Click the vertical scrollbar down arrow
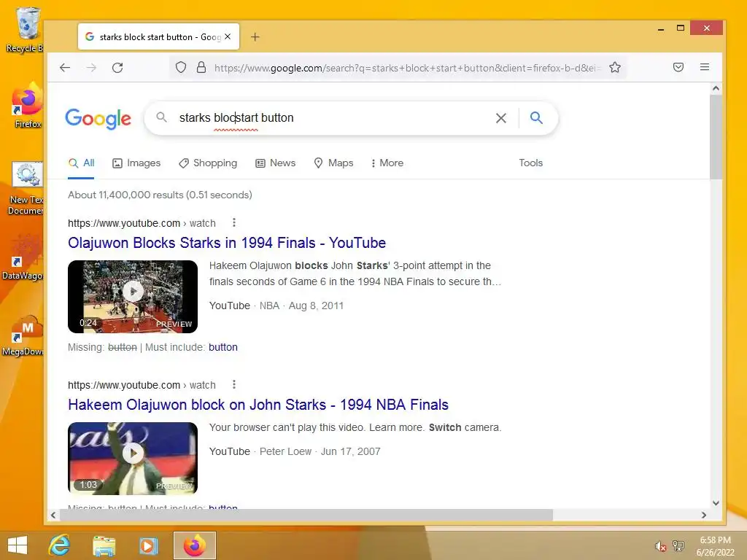The image size is (747, 560). pyautogui.click(x=716, y=503)
